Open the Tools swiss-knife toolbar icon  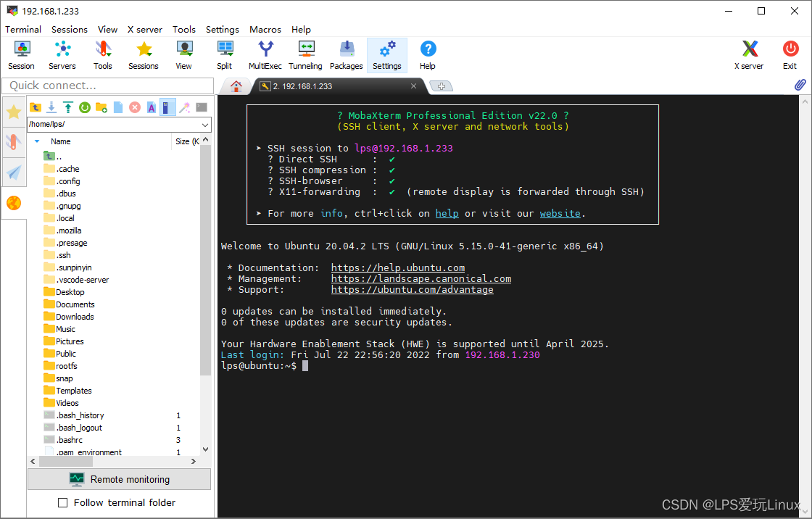[102, 55]
